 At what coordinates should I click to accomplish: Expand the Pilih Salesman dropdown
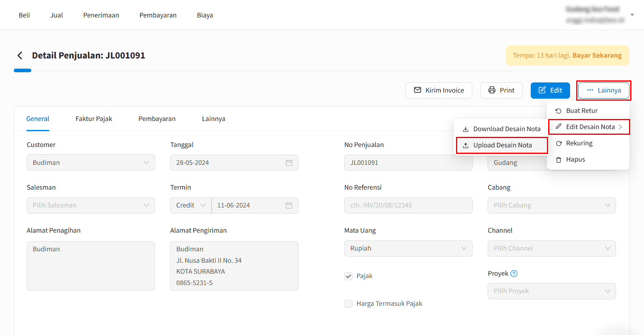pos(91,205)
